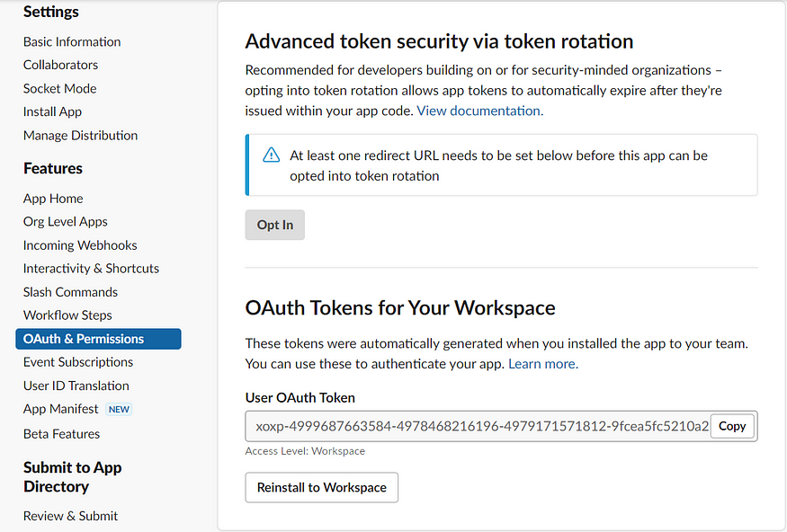This screenshot has height=532, width=787.
Task: Go to the Collaborators page
Action: [61, 65]
